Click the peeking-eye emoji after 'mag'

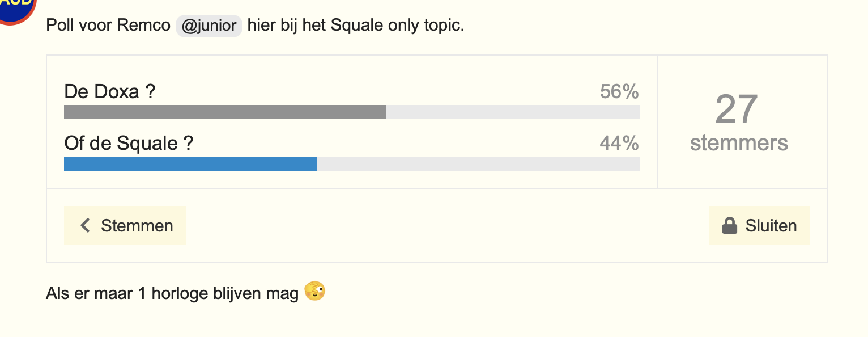(315, 293)
